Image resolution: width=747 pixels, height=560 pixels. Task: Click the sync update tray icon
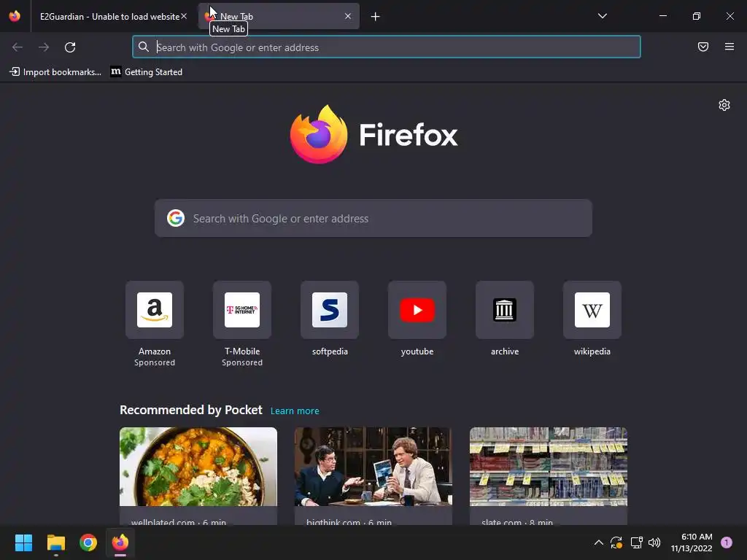point(616,542)
